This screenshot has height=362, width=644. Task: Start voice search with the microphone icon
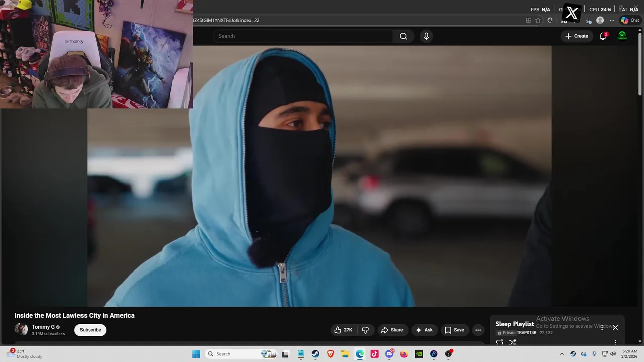[426, 36]
